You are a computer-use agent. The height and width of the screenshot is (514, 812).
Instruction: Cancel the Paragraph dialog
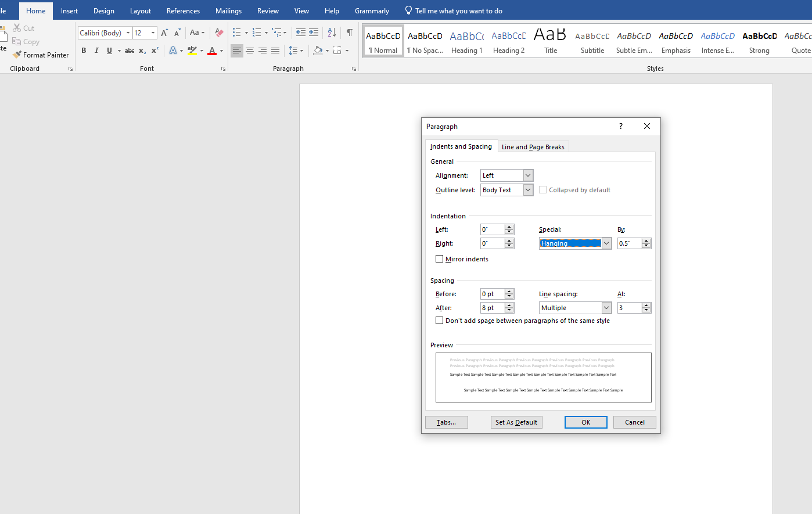[x=635, y=422]
